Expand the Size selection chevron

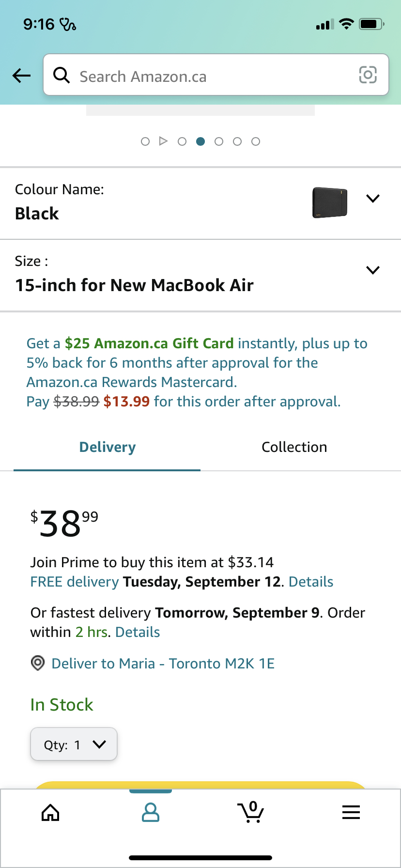[372, 270]
